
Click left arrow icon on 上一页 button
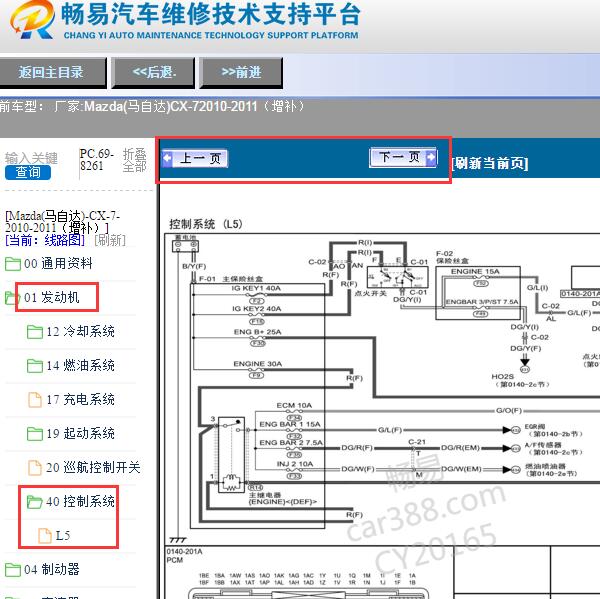coord(167,158)
